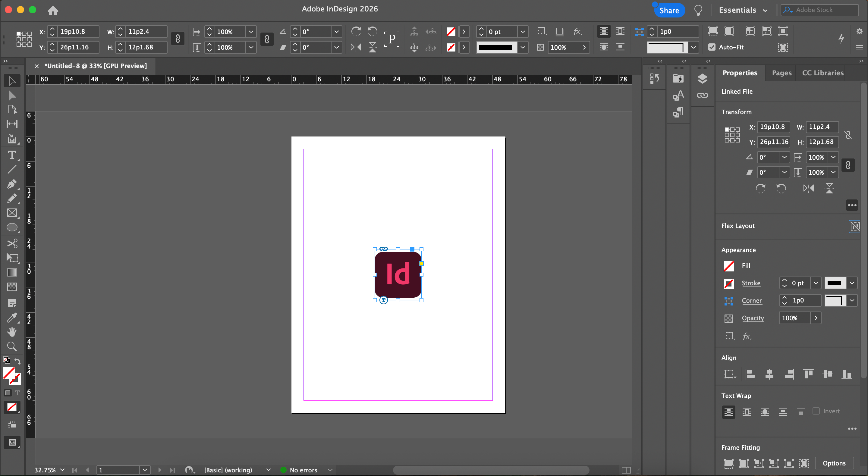Select the Rectangle Frame tool
The width and height of the screenshot is (868, 476).
pyautogui.click(x=12, y=213)
